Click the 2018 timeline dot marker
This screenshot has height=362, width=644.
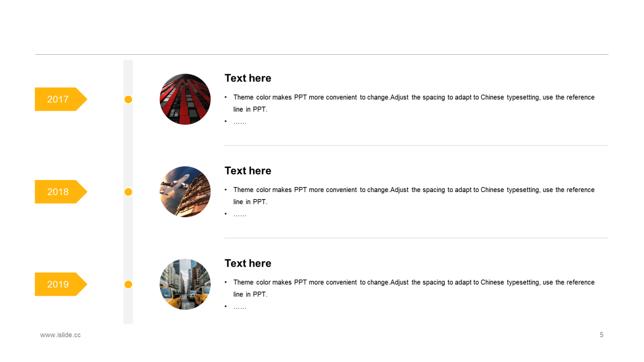128,192
